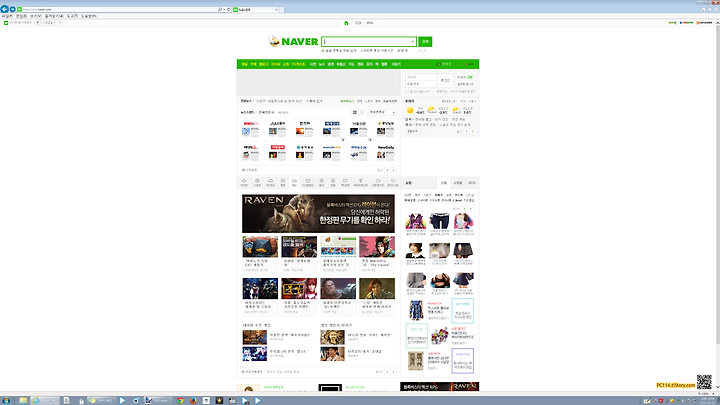Image resolution: width=720 pixels, height=405 pixels.
Task: Open the 즐겨찾기 menu in the browser
Action: [54, 16]
